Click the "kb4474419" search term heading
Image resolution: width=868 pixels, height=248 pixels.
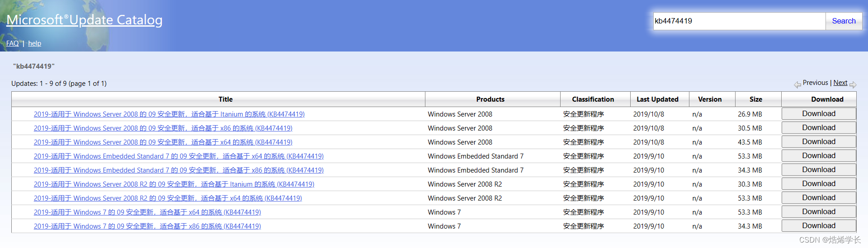34,66
